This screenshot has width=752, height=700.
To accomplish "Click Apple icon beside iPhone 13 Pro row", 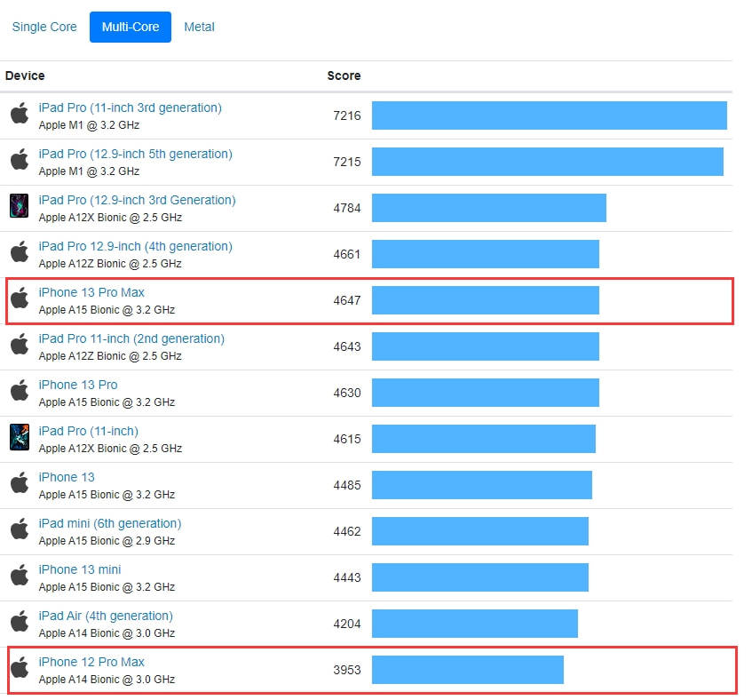I will [20, 390].
